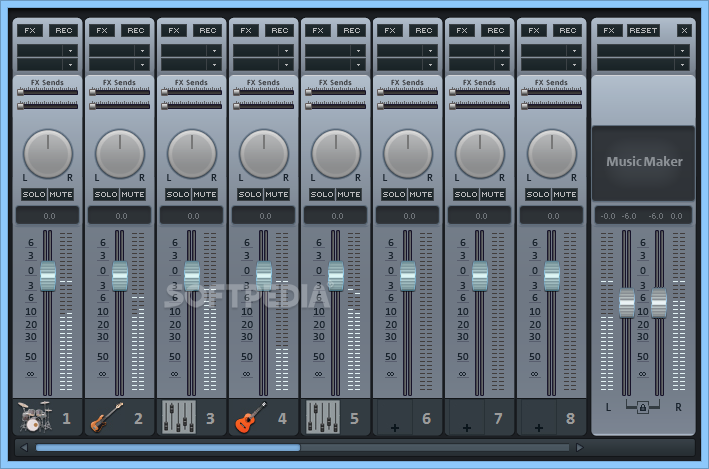The height and width of the screenshot is (469, 709).
Task: Toggle the master L/R link lock icon
Action: pos(643,408)
